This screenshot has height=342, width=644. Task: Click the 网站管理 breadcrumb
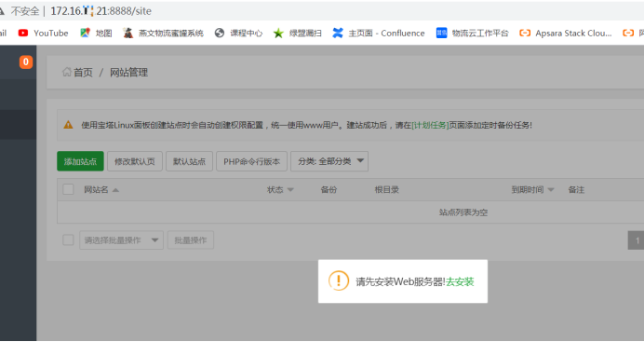(x=128, y=73)
